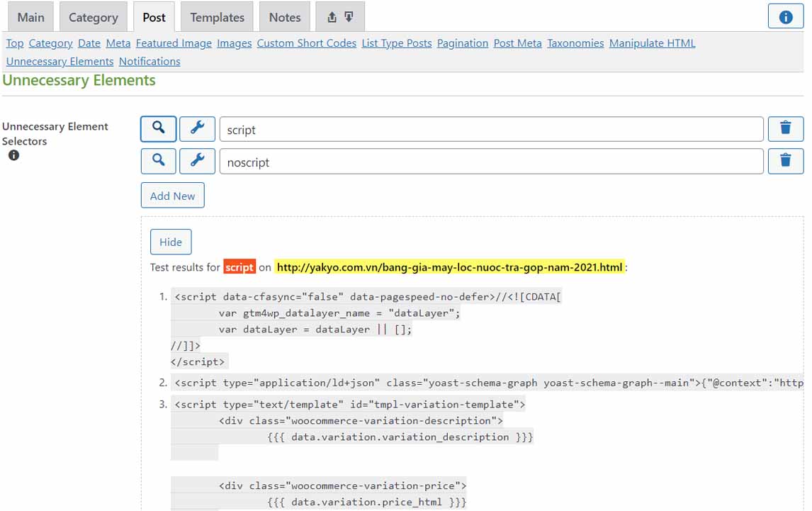Hide the test results panel
This screenshot has height=511, width=812.
(170, 242)
